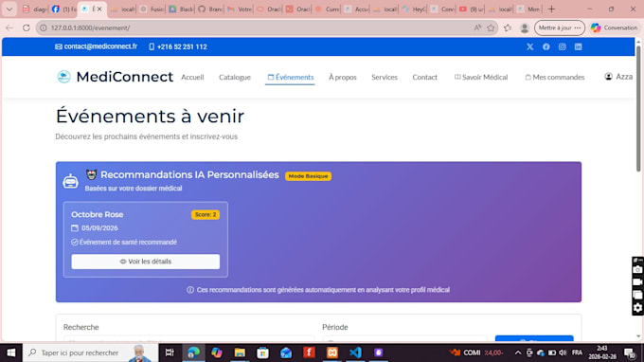Click the browser address bar URL
Viewport: 644px width, 362px height.
pos(90,27)
